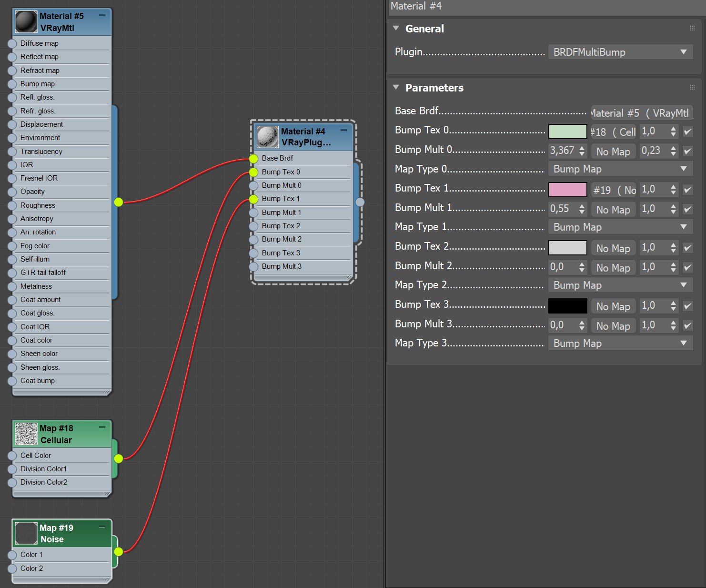This screenshot has width=706, height=588.
Task: Collapse the Map #18 Cellular node
Action: coord(101,427)
